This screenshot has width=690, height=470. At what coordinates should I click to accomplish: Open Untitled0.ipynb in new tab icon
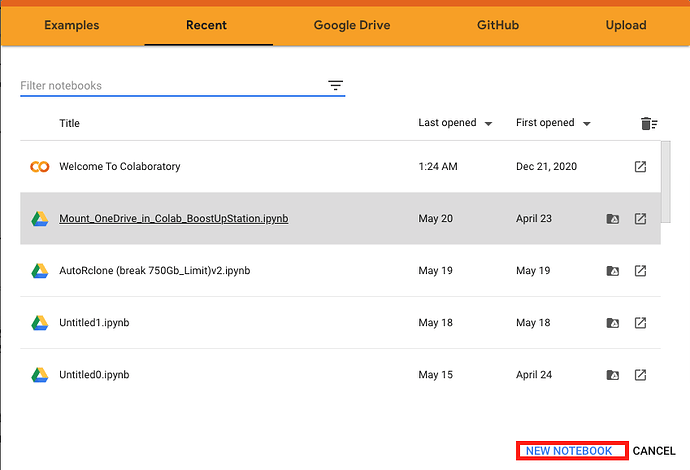pyautogui.click(x=640, y=375)
